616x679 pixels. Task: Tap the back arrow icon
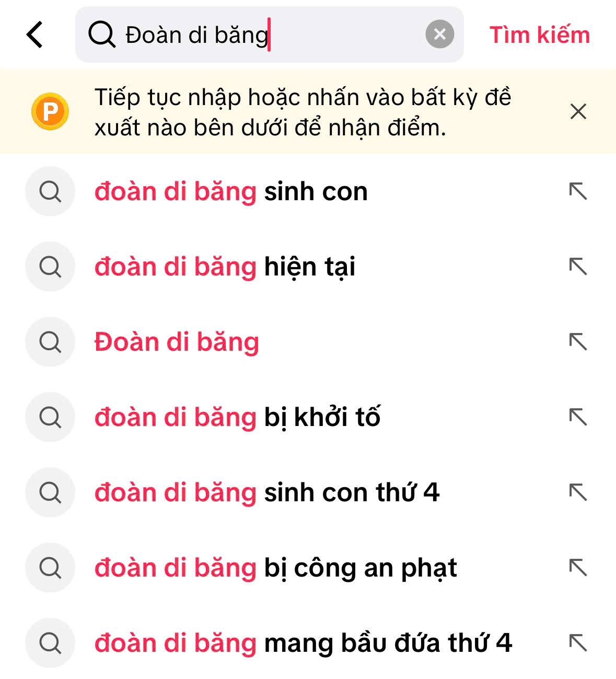coord(34,35)
